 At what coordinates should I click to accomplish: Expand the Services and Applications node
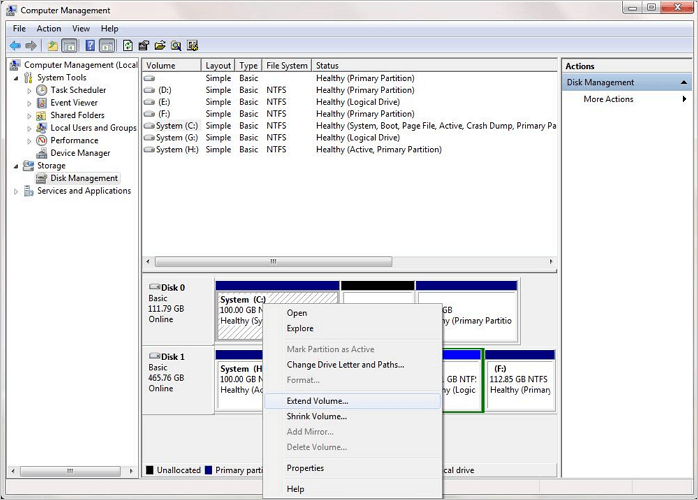[x=17, y=191]
